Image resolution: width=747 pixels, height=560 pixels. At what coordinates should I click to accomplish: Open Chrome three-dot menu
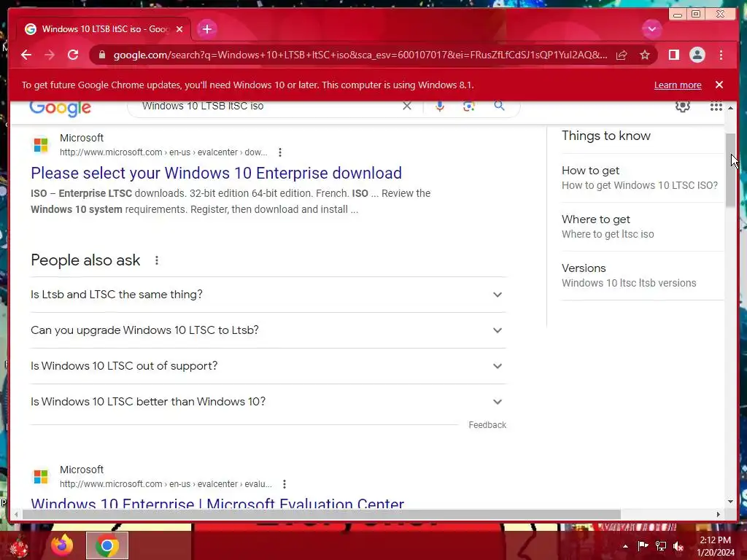pos(721,55)
